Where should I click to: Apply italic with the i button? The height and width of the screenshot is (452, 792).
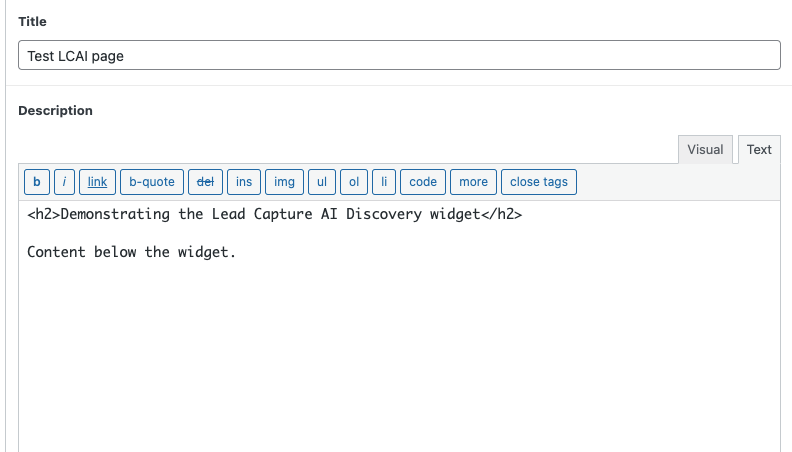(x=64, y=182)
